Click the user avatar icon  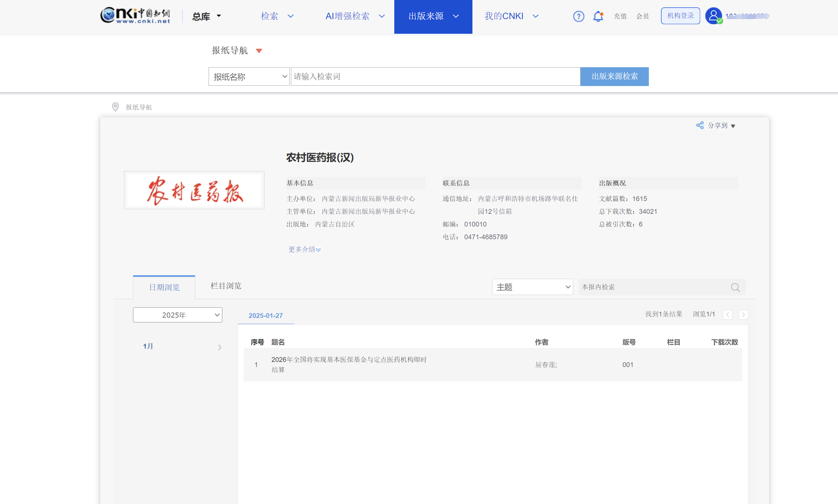pos(713,16)
